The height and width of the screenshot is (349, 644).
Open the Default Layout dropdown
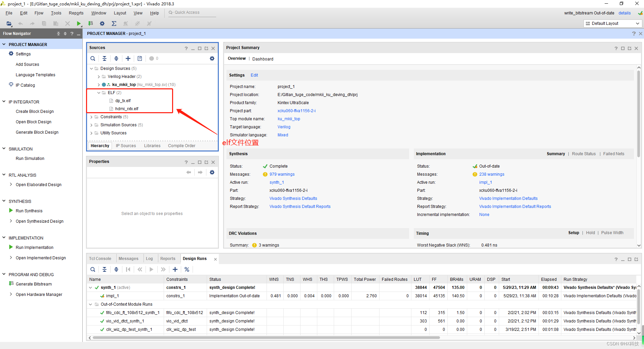(x=612, y=24)
